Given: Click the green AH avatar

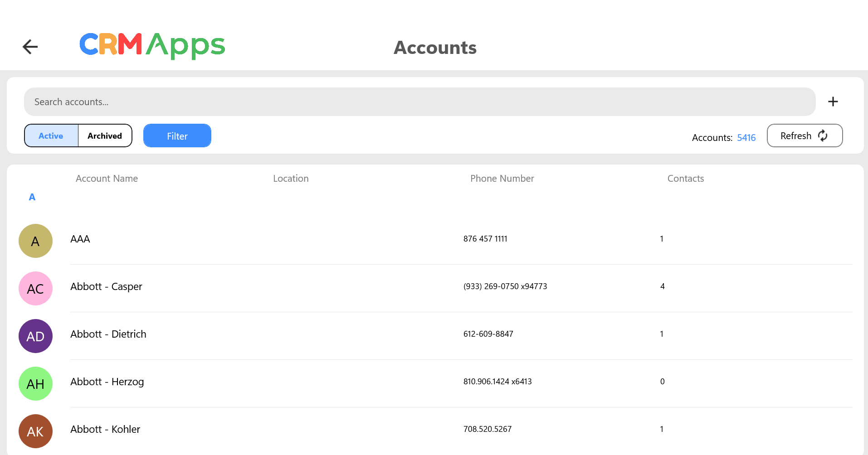Looking at the screenshot, I should pyautogui.click(x=35, y=384).
